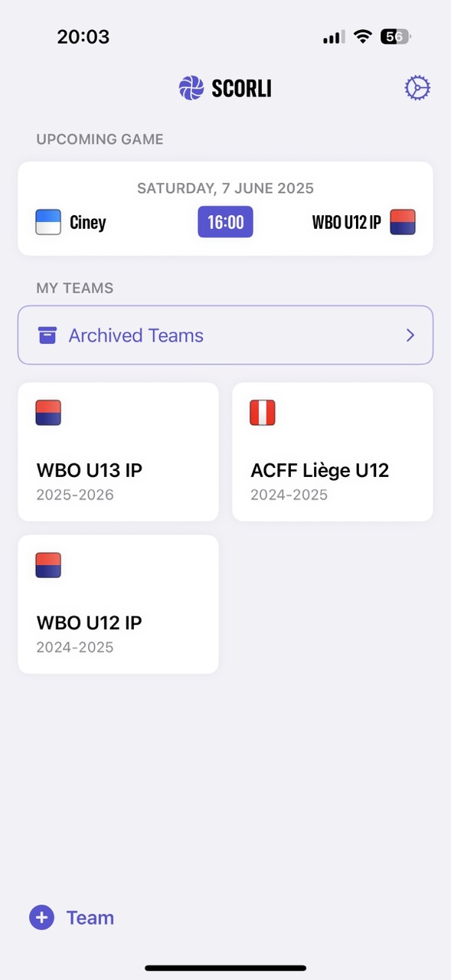Click the ACFF Liège U12 red flag icon
The height and width of the screenshot is (980, 451).
pos(263,412)
